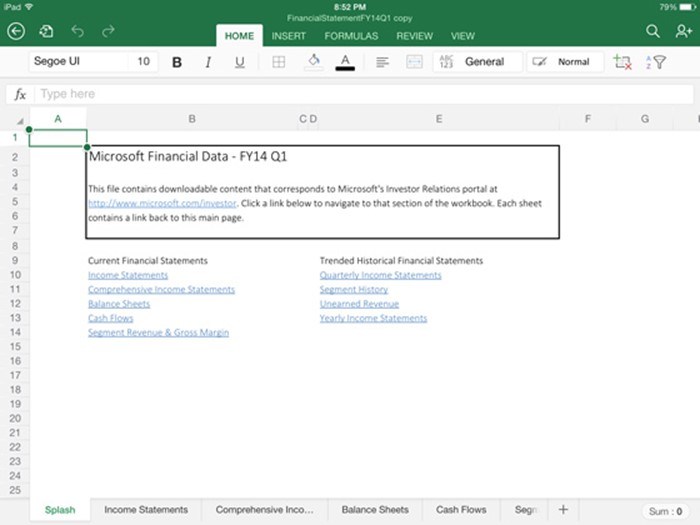The width and height of the screenshot is (700, 525).
Task: Follow the Quarterly Income Statements link
Action: 380,275
